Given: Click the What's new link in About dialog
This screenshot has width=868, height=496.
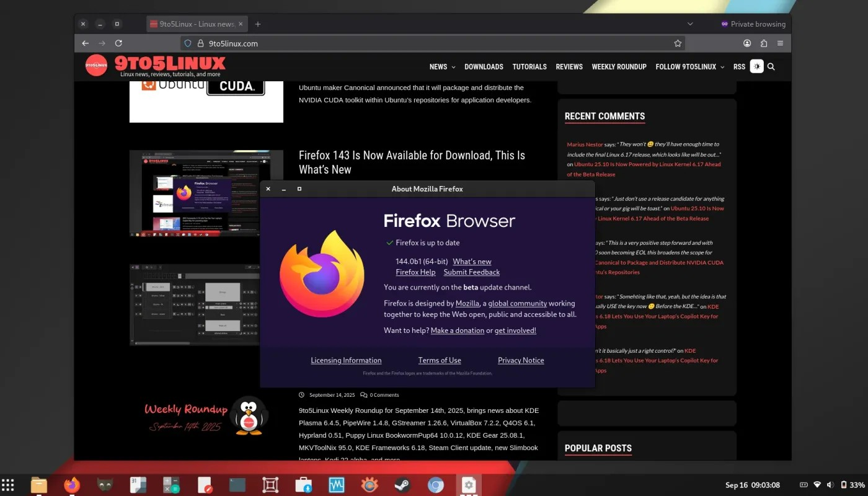Looking at the screenshot, I should [x=472, y=261].
